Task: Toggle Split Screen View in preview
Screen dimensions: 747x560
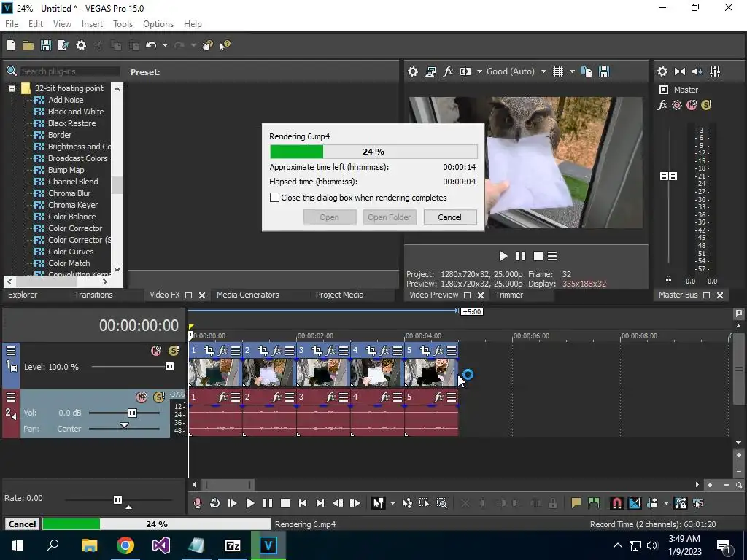Action: pos(465,71)
